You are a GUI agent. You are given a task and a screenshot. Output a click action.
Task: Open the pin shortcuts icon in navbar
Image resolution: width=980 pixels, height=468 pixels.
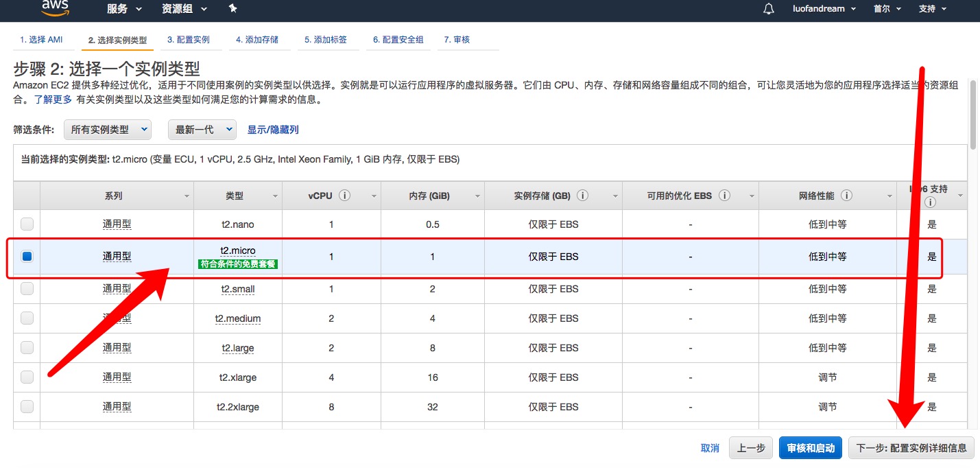pyautogui.click(x=232, y=9)
